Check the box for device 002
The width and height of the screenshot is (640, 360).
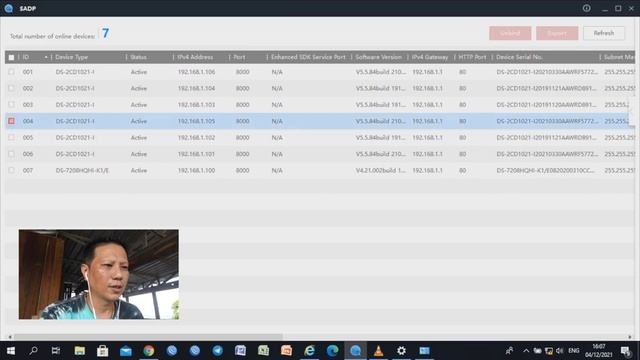point(11,88)
